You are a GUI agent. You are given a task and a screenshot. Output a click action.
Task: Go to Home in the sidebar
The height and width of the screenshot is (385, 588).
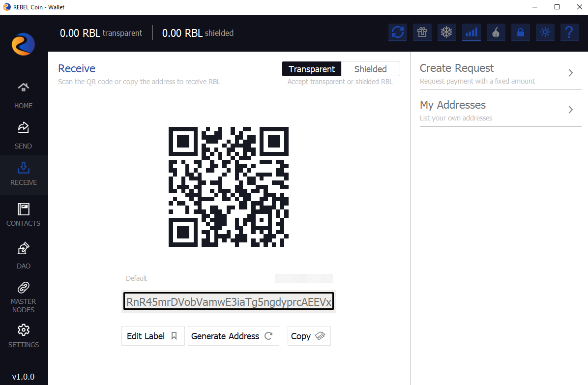point(23,95)
